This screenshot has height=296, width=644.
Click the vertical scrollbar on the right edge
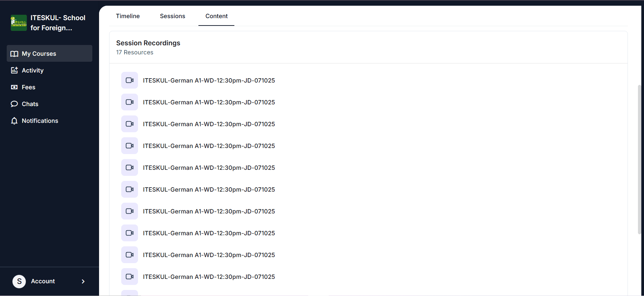(639, 159)
